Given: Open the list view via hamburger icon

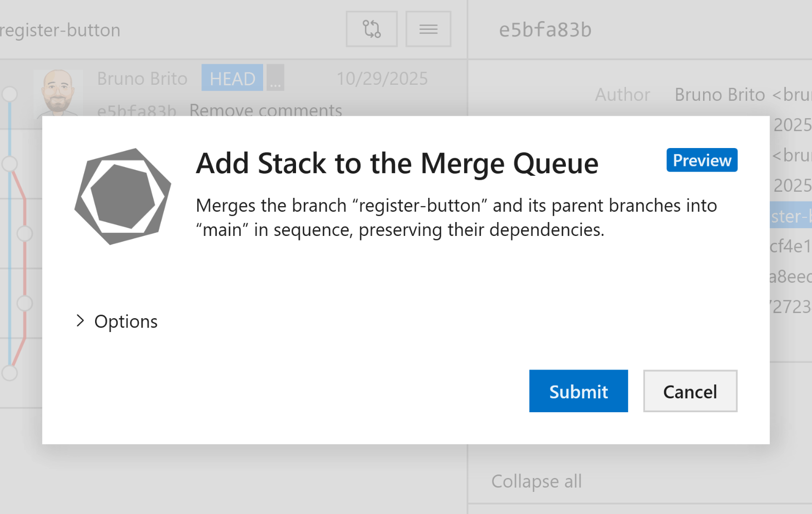Looking at the screenshot, I should (428, 29).
